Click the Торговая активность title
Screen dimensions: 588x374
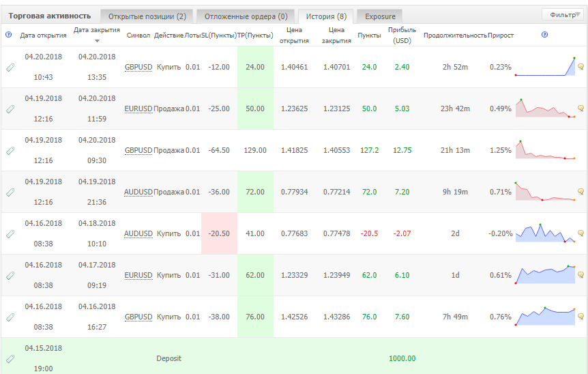[x=50, y=16]
